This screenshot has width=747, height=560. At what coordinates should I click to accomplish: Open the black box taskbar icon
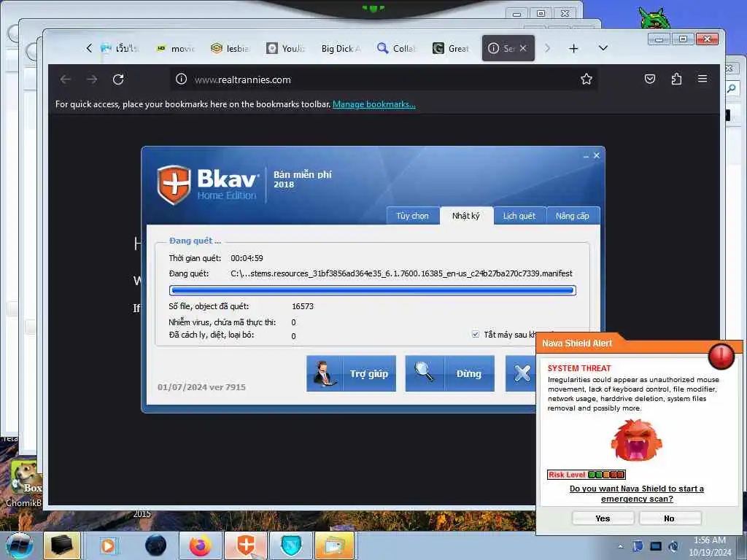[62, 545]
